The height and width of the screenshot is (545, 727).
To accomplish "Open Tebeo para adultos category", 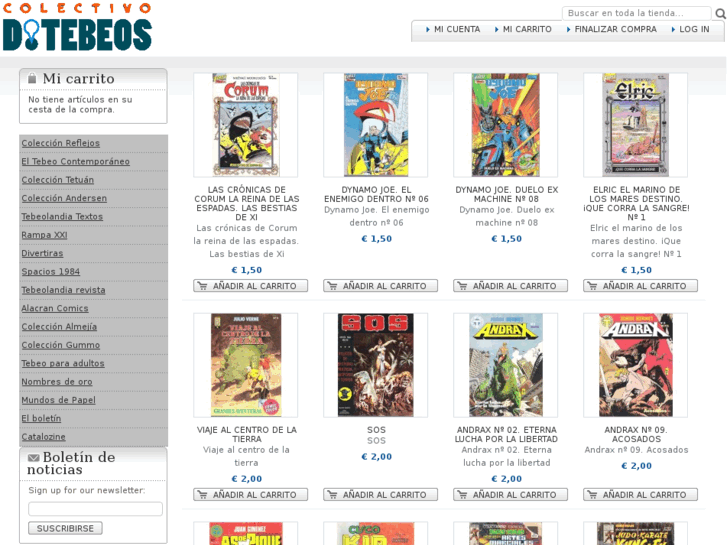I will click(x=63, y=363).
